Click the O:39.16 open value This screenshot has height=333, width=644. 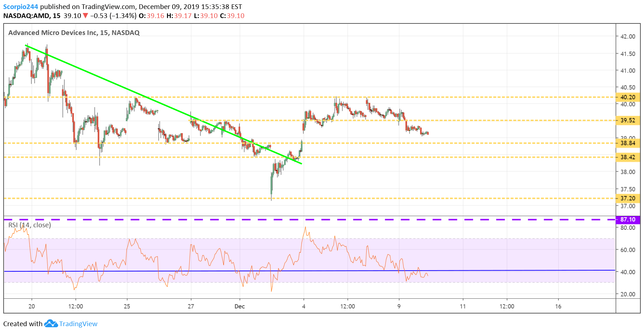[151, 16]
